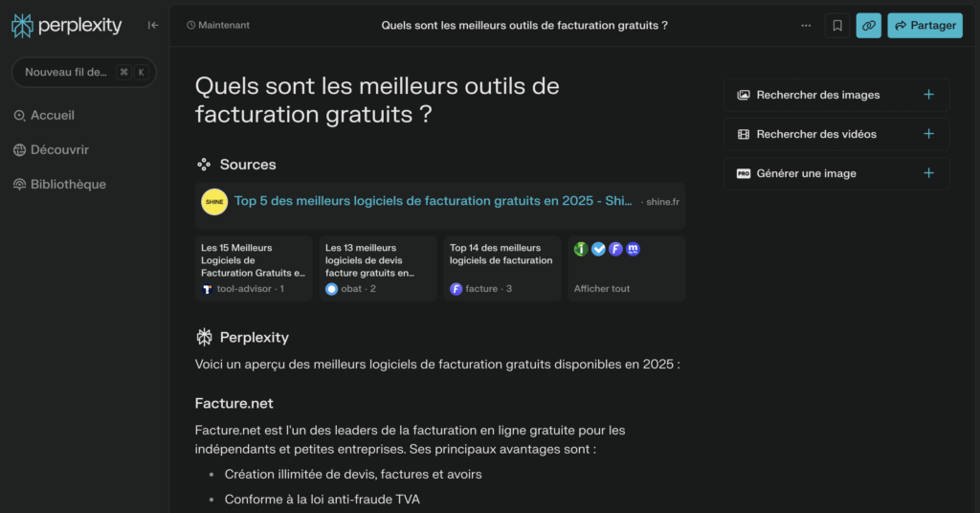980x513 pixels.
Task: Open the facture source card
Action: [501, 268]
